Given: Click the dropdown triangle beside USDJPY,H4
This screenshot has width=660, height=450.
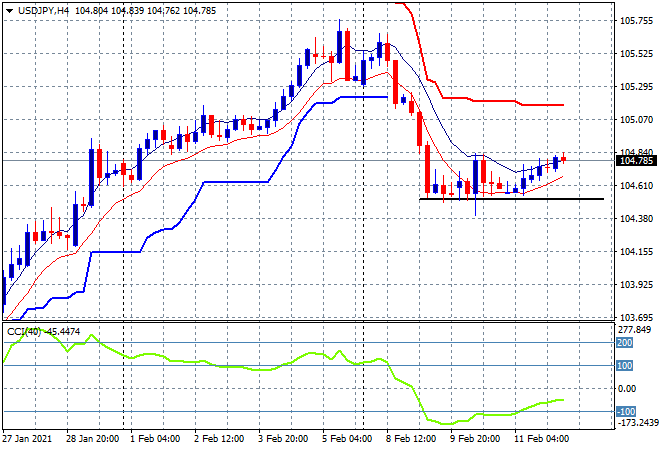Looking at the screenshot, I should [9, 11].
